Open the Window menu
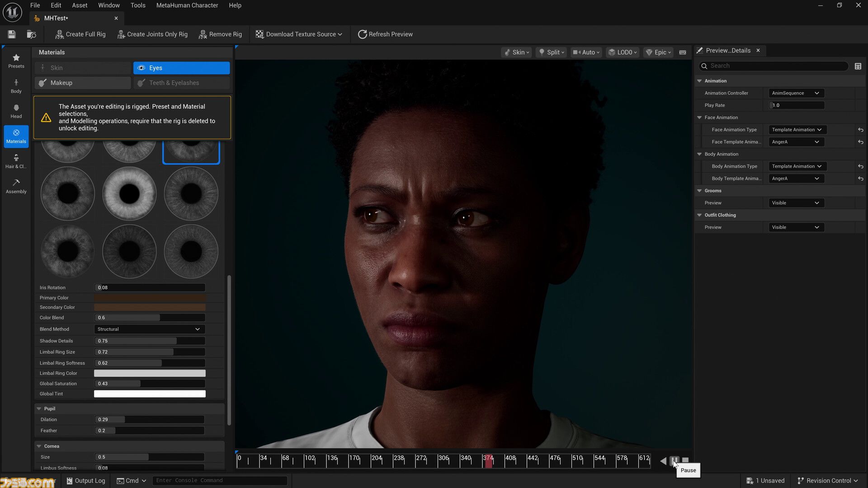Image resolution: width=868 pixels, height=488 pixels. tap(109, 5)
